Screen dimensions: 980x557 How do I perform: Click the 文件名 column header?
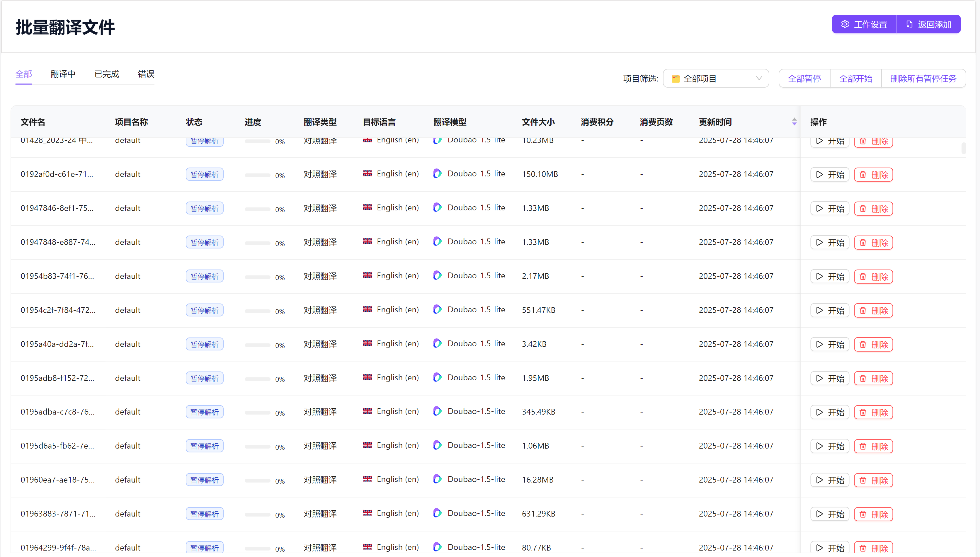pyautogui.click(x=33, y=122)
